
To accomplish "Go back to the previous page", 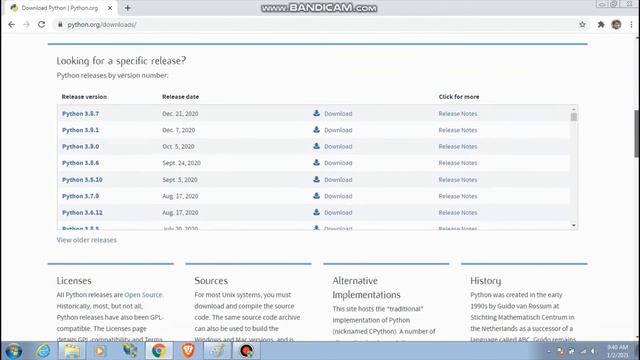I will point(11,24).
